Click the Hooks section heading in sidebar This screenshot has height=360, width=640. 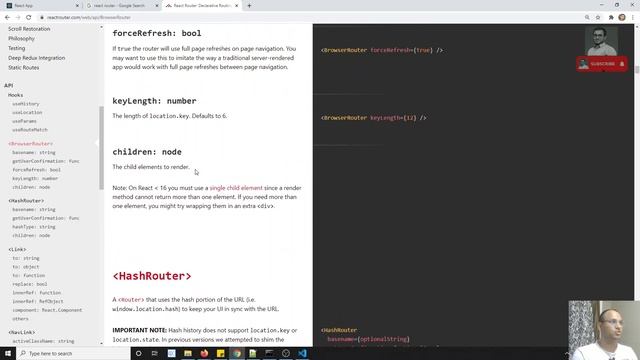click(16, 95)
